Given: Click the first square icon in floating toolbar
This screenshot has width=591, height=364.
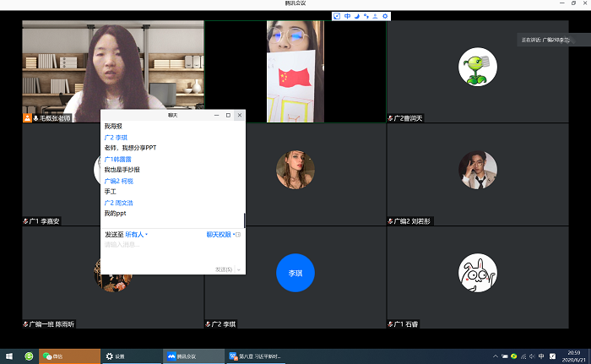Looking at the screenshot, I should [x=337, y=16].
